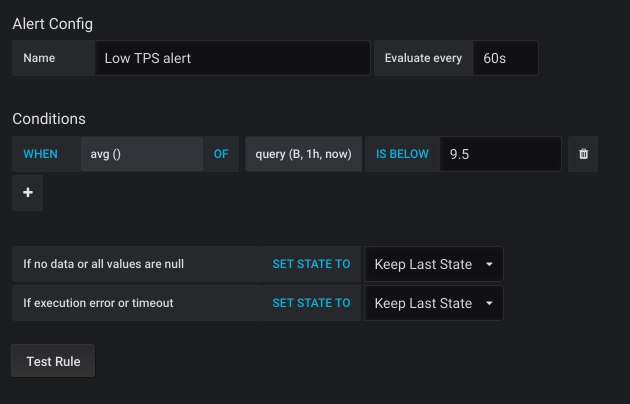Open the no data Keep Last State dropdown
This screenshot has height=404, width=630.
[434, 264]
